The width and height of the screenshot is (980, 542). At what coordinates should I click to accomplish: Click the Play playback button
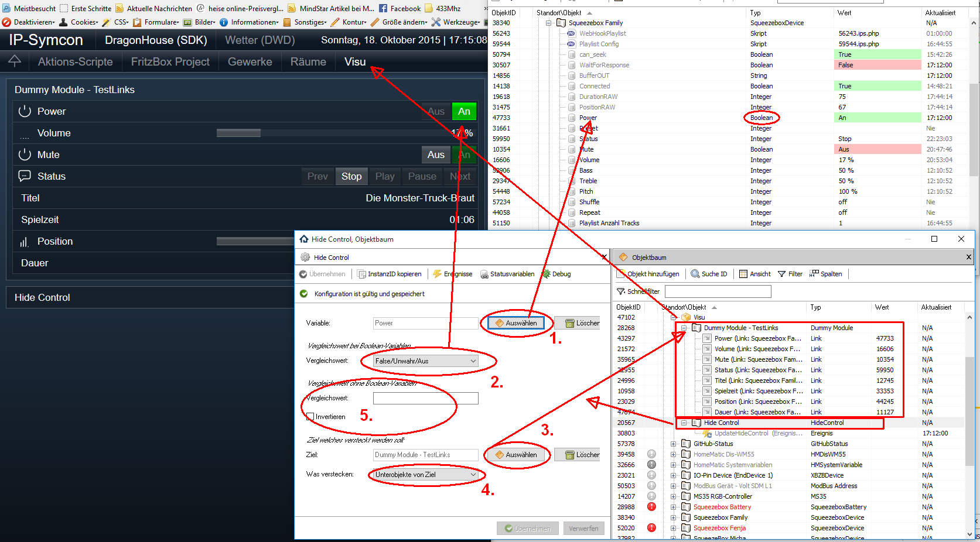click(x=385, y=176)
